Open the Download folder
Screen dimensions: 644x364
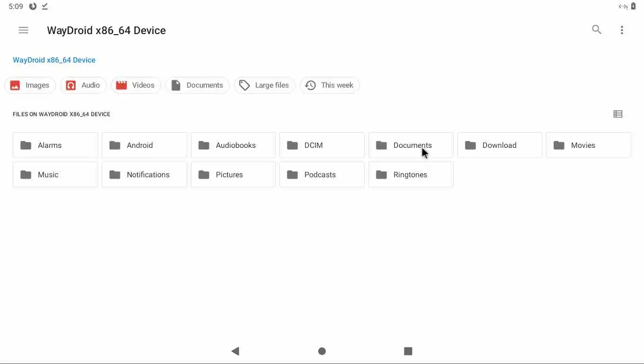tap(499, 146)
